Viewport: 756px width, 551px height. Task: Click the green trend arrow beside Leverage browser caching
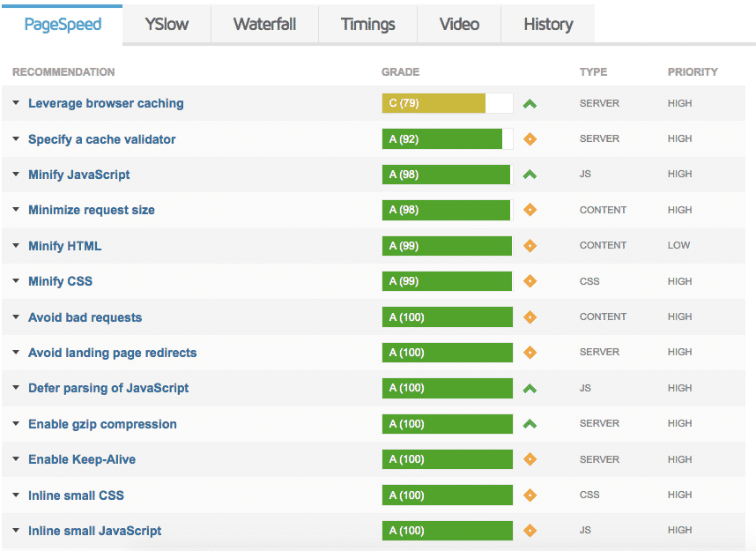[530, 103]
